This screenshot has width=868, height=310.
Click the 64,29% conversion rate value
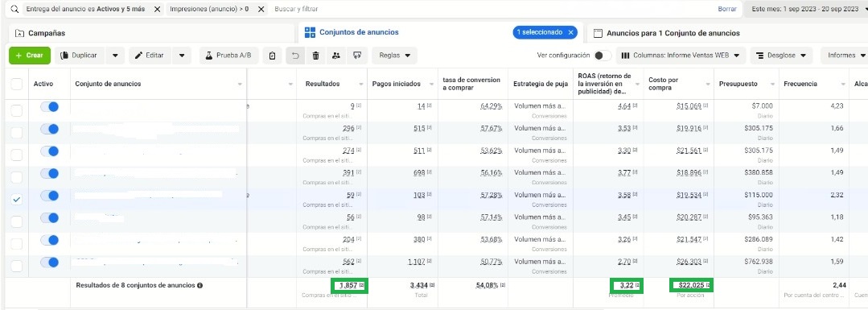491,106
